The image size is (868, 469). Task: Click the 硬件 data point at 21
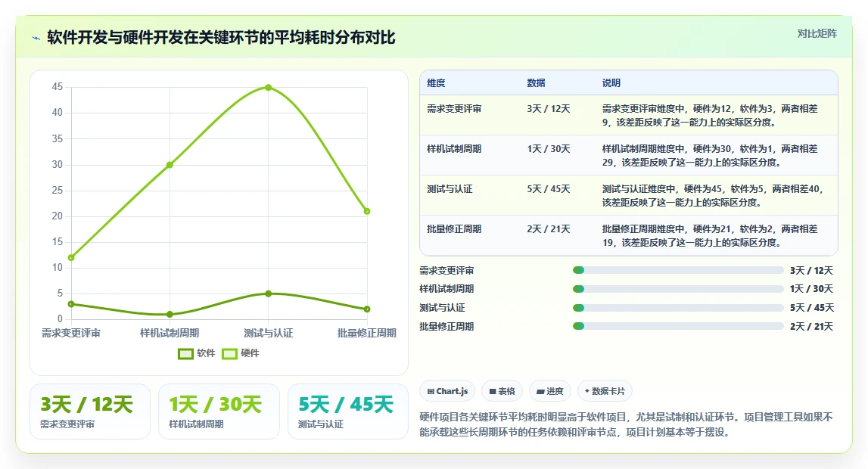[x=367, y=211]
